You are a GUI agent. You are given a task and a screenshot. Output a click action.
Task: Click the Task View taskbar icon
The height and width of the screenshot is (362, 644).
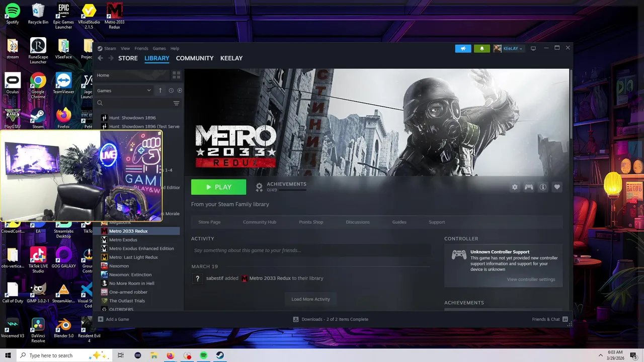click(121, 355)
